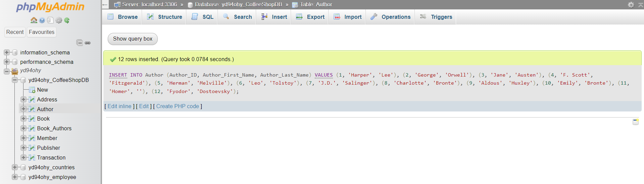Collapse the yd94ohy_CoffeeShopDB database
Screen dimensions: 644x184
15,80
